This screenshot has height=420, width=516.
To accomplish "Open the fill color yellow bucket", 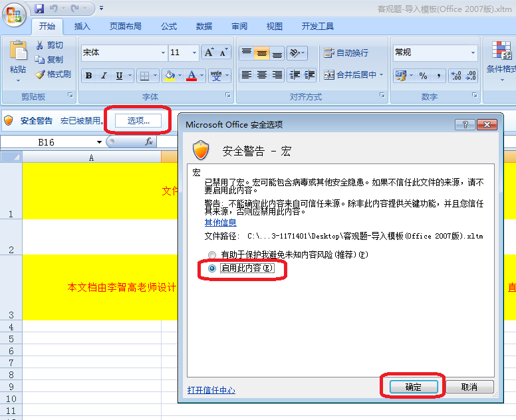I will tap(170, 76).
